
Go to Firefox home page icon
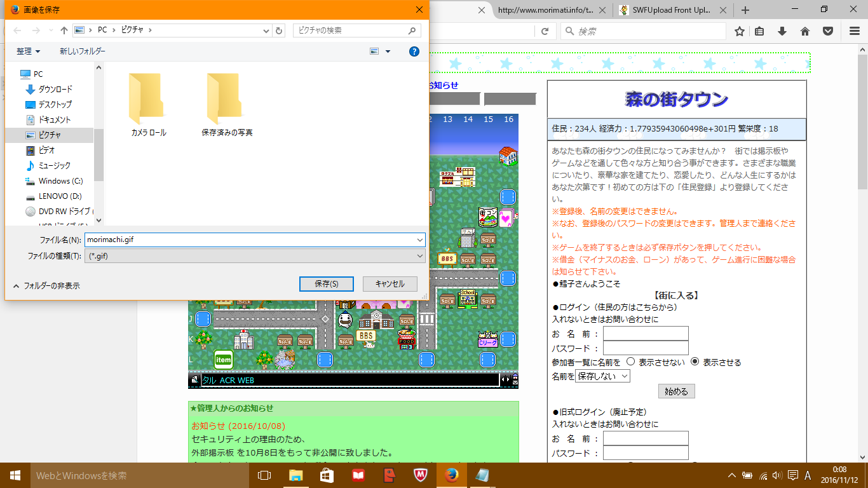coord(805,31)
